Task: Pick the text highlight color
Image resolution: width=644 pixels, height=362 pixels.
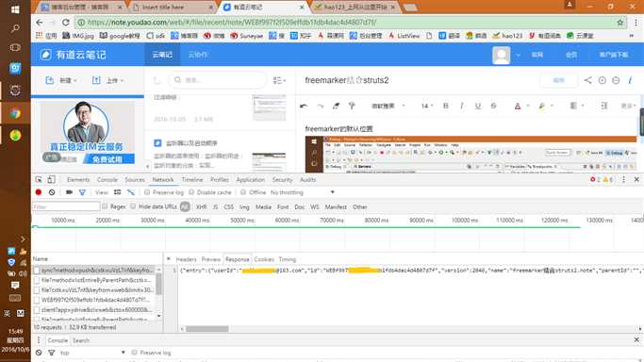Action: click(x=542, y=106)
